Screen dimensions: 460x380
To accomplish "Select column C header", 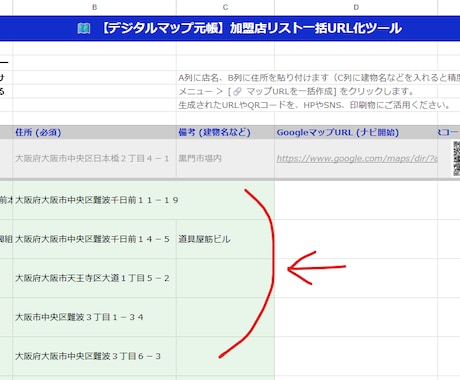I will (225, 7).
